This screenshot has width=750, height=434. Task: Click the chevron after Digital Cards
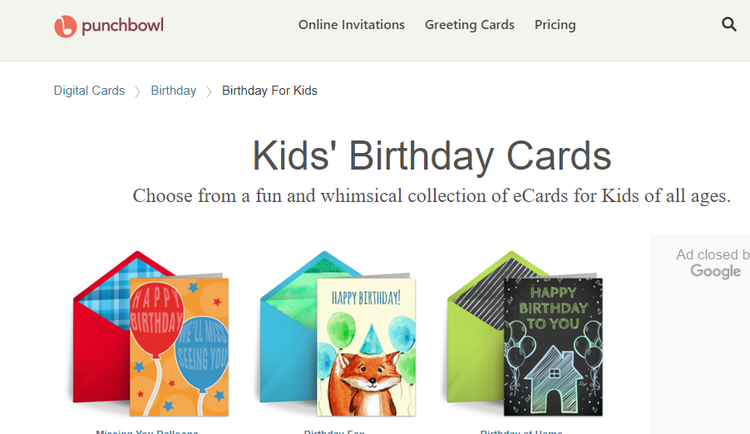click(x=138, y=92)
